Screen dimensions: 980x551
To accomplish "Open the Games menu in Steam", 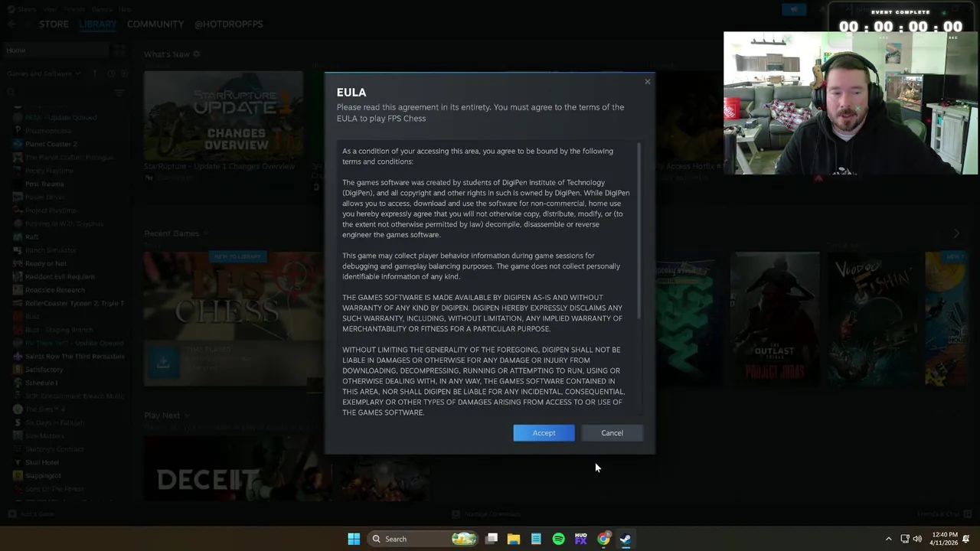I will (101, 9).
